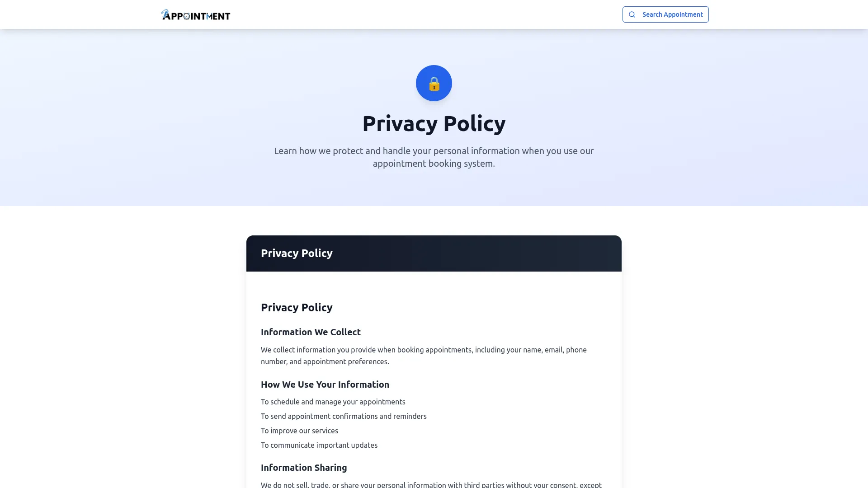
Task: Click the subtitle starting "Learn how we protect"
Action: 434,151
